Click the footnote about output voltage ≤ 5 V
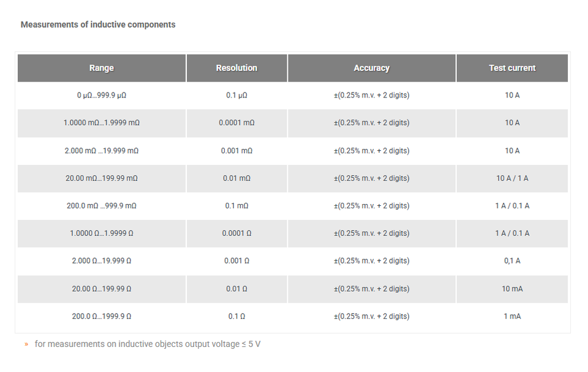 point(148,344)
